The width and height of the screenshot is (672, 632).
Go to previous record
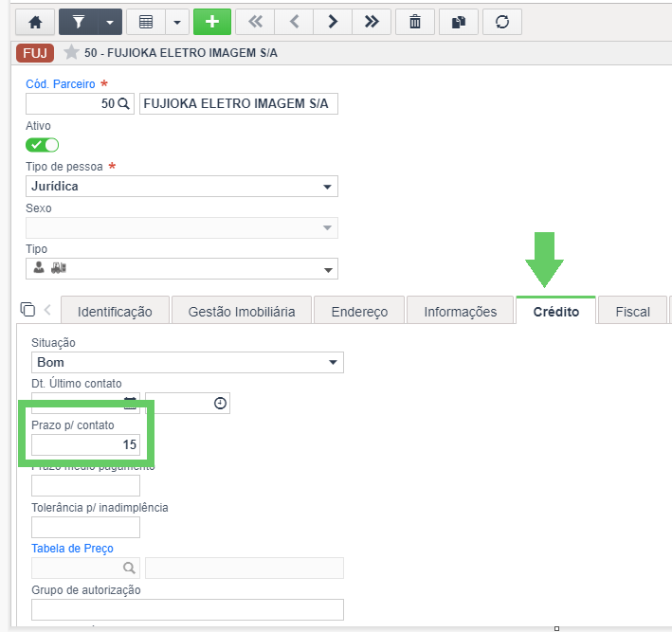coord(294,22)
